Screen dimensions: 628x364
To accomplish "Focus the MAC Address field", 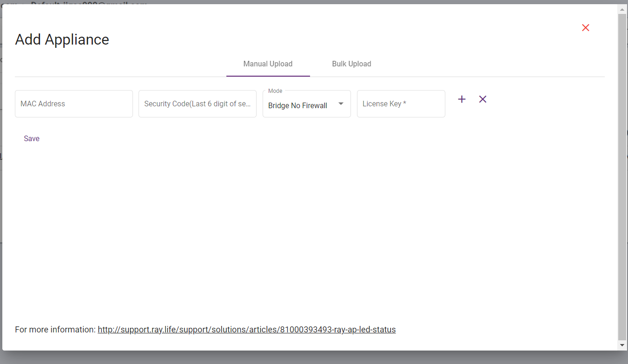I will click(74, 104).
